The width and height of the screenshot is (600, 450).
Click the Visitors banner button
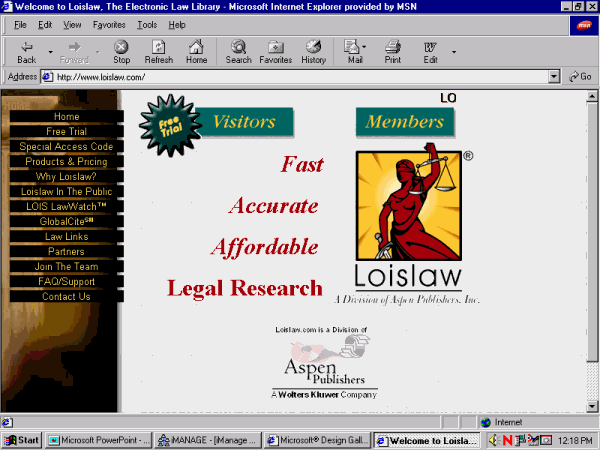pos(243,122)
